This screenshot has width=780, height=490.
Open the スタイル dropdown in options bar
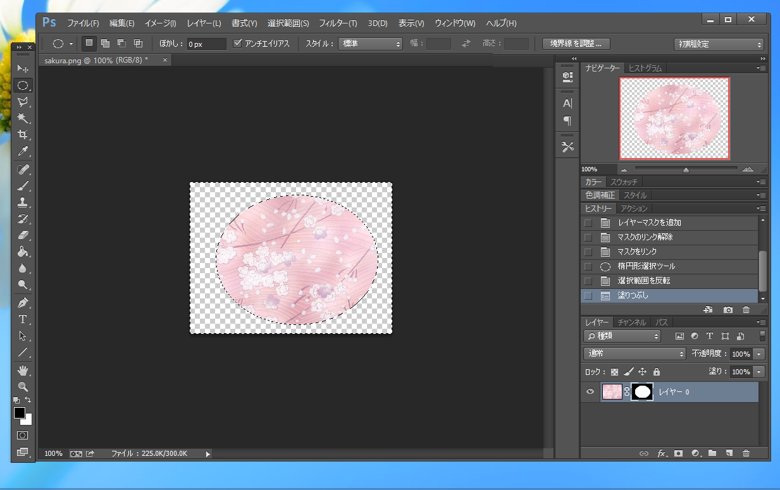click(x=370, y=44)
